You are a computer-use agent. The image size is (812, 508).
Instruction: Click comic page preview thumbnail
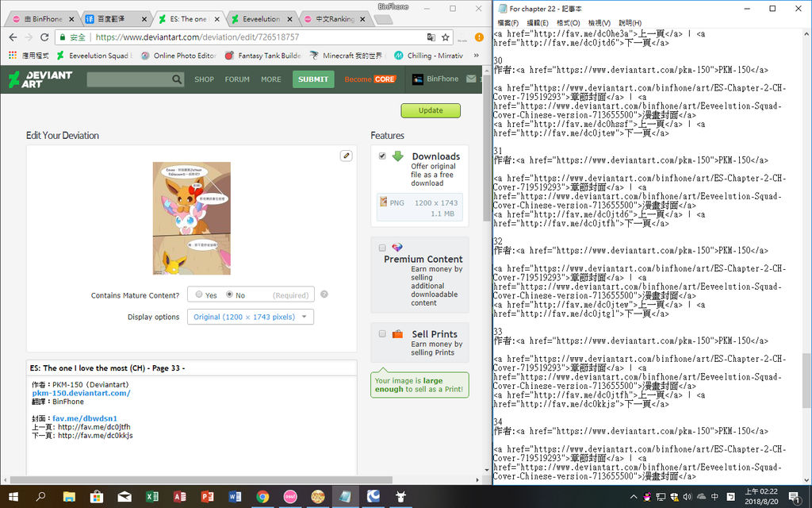click(192, 218)
